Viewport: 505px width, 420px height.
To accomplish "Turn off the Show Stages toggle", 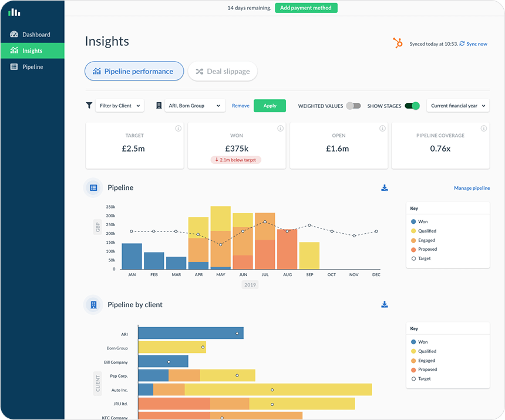I will pos(413,106).
